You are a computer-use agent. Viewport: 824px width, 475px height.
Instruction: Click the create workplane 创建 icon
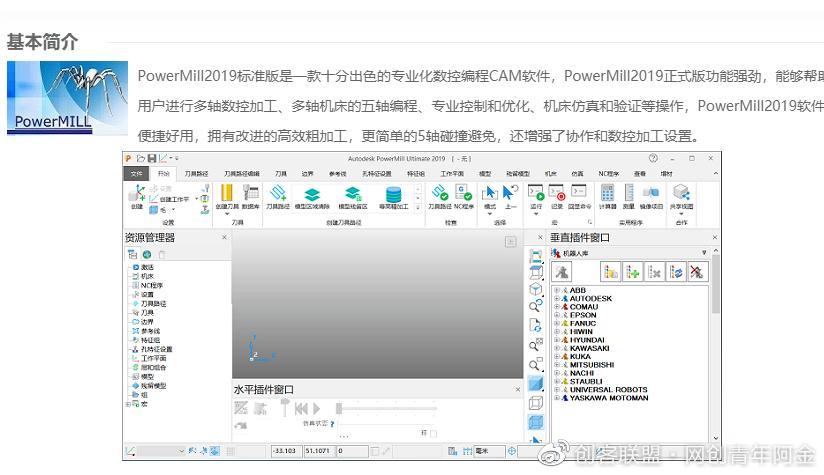pos(137,197)
